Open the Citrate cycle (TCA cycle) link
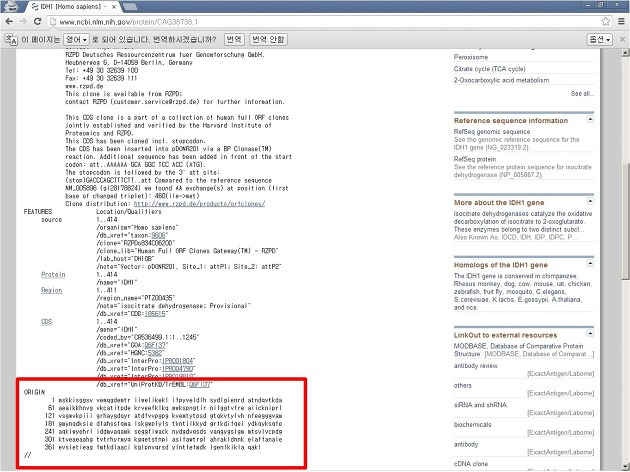This screenshot has width=630, height=472. pyautogui.click(x=489, y=69)
